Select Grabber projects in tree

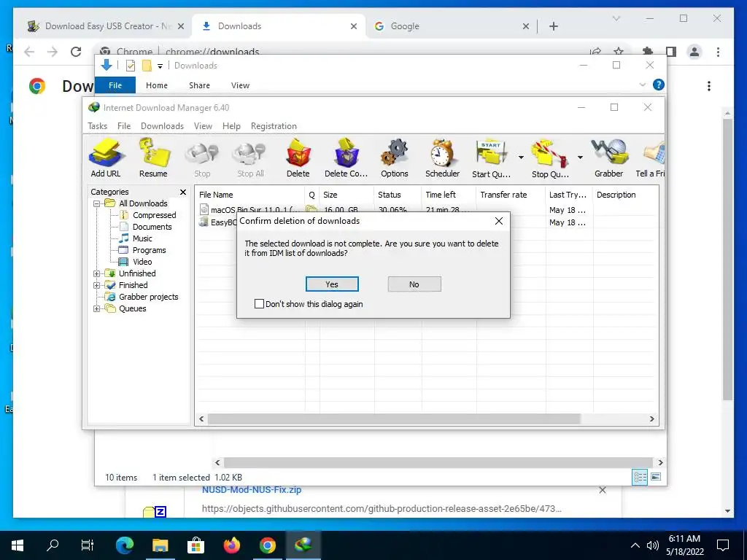pos(148,297)
